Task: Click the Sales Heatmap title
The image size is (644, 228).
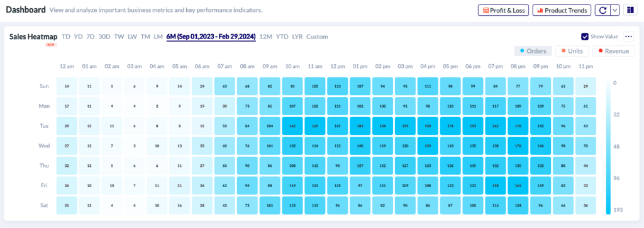Action: click(33, 37)
